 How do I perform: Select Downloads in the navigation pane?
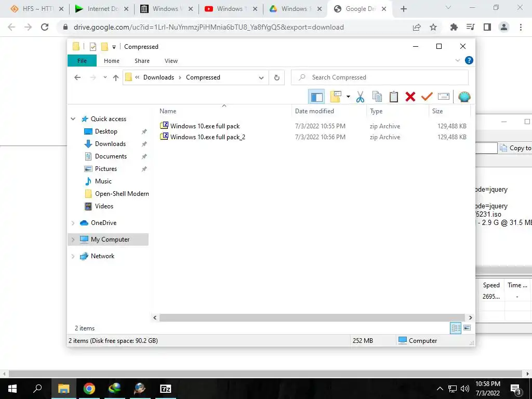tap(110, 144)
